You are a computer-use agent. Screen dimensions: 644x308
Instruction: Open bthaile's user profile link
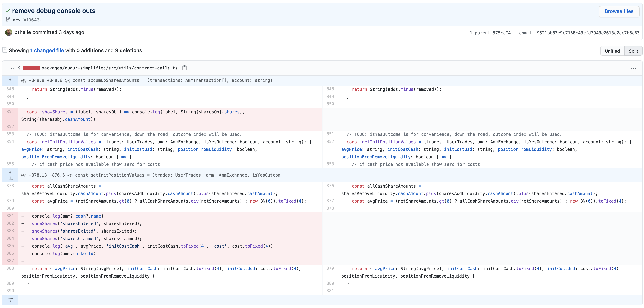(x=23, y=32)
